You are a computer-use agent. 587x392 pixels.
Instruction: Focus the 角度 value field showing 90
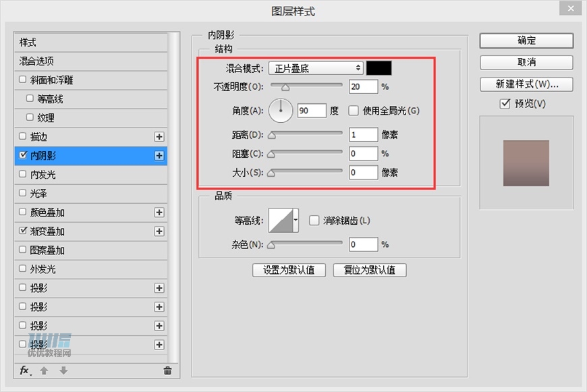click(312, 111)
